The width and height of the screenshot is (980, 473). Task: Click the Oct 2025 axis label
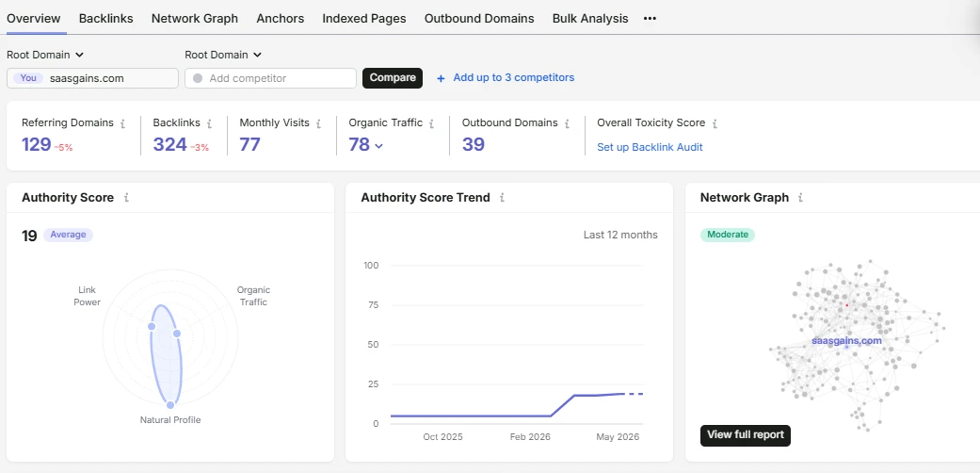(x=442, y=436)
